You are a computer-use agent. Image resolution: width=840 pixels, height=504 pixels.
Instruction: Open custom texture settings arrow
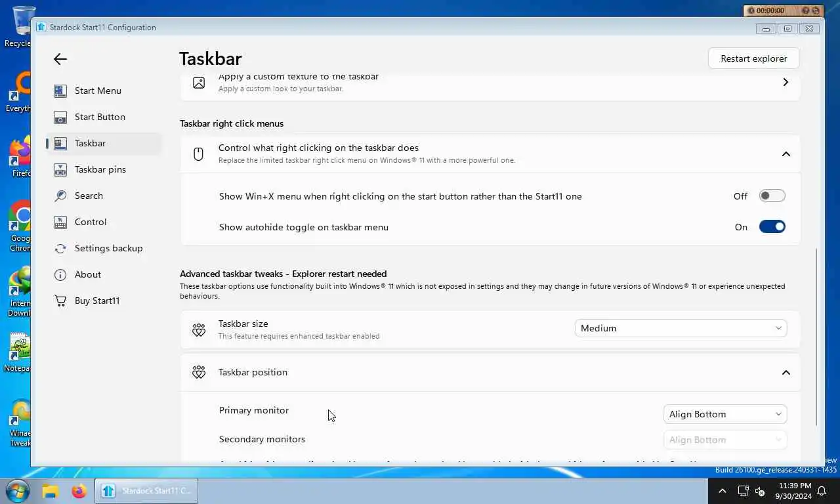786,82
